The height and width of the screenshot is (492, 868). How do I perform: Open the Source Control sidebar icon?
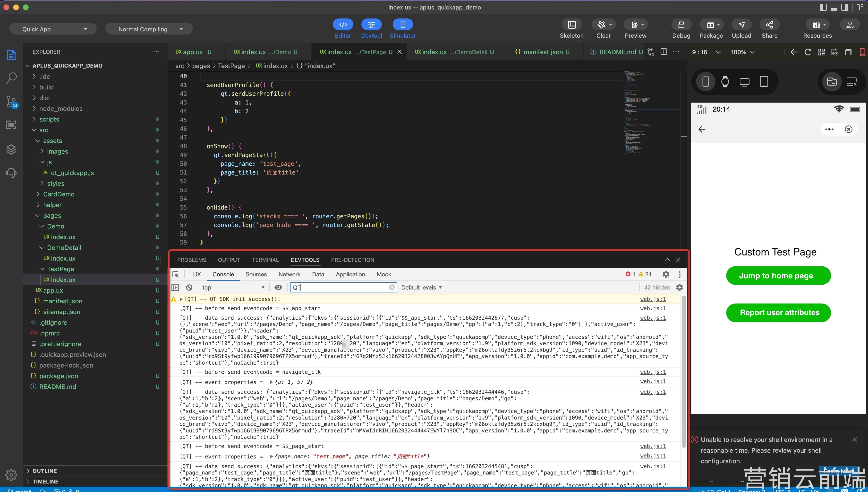(x=11, y=101)
